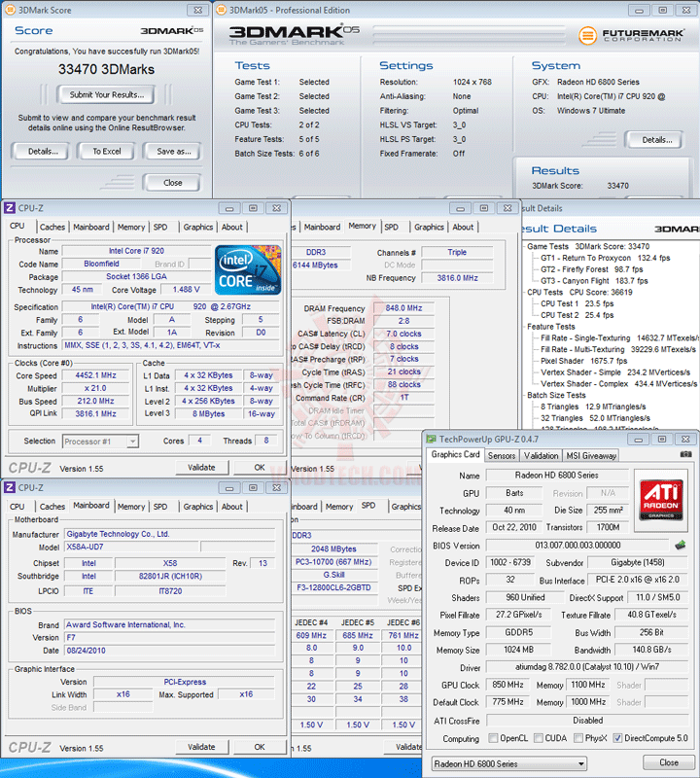700x778 pixels.
Task: Open the Graphics tab in the CPU-tab CPU-Z window
Action: click(198, 227)
